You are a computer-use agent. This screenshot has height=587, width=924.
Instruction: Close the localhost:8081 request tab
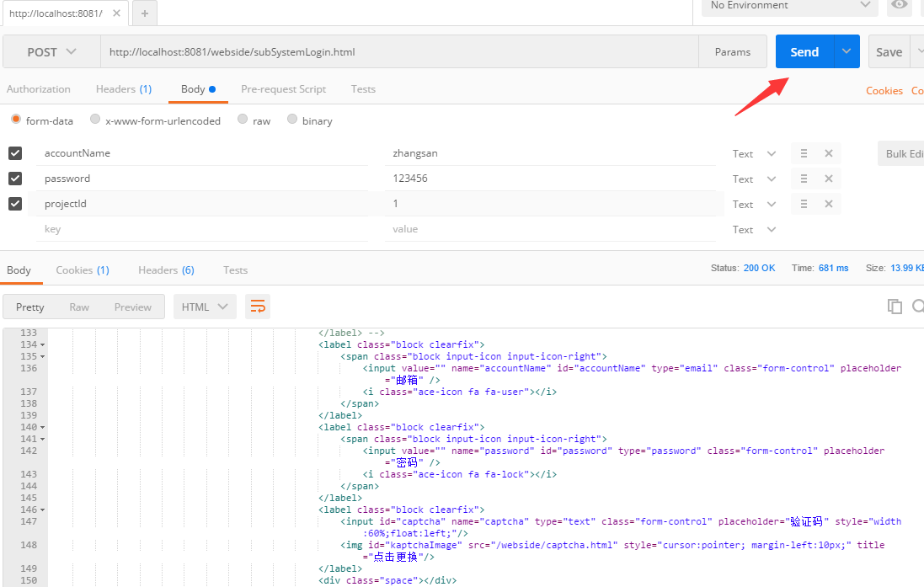coord(117,13)
